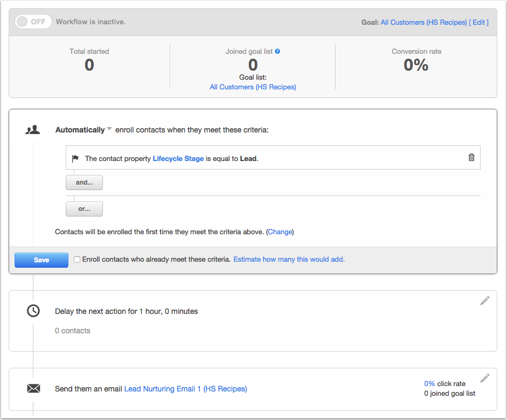Image resolution: width=507 pixels, height=420 pixels.
Task: Open Lead Nurturing Email 1 (HS Recipes) link
Action: (185, 389)
